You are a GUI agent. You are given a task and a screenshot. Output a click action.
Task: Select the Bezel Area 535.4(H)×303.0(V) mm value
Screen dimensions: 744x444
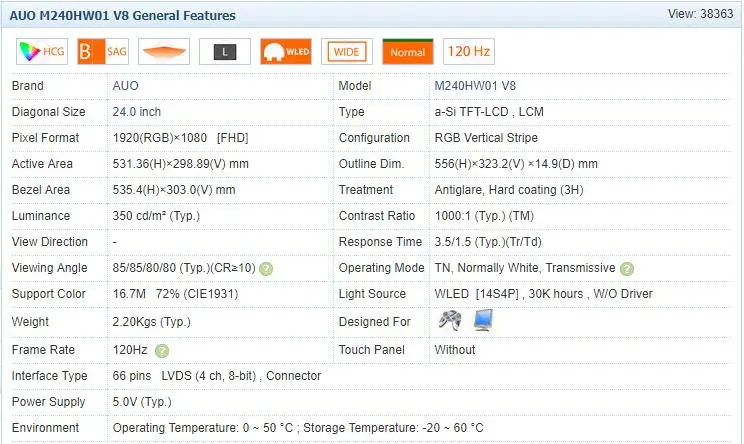point(174,190)
